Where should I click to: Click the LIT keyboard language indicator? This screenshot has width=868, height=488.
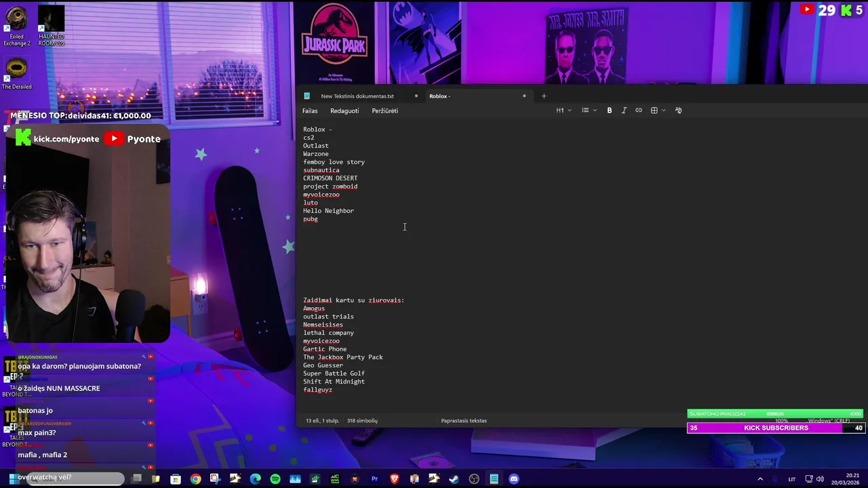(x=791, y=479)
